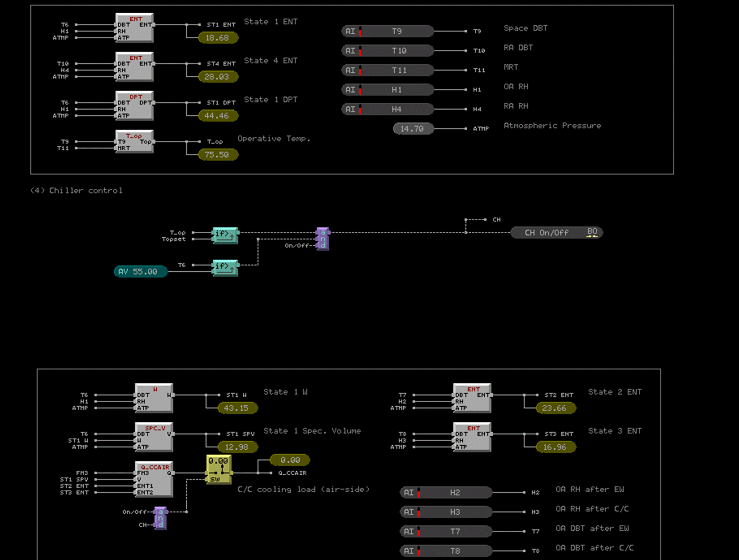Screen dimensions: 739x560
Task: Select the State 1 ENT enthalpy block
Action: (x=135, y=28)
